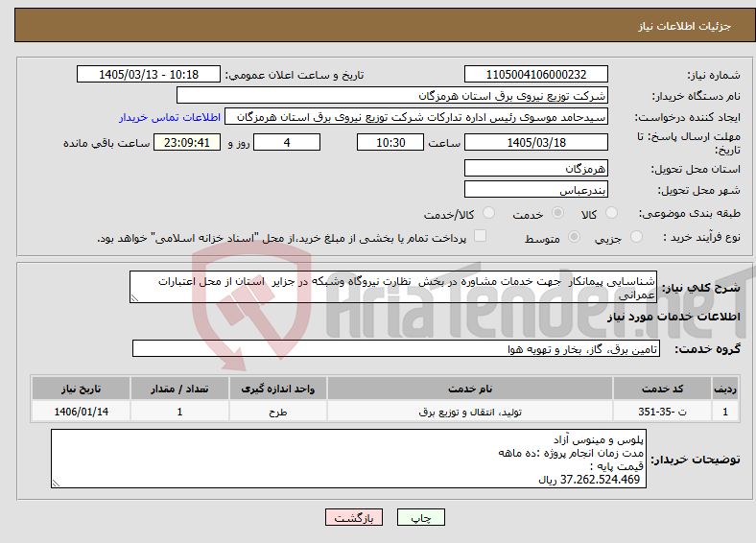Click the ساعت باقی مانده label
This screenshot has height=543, width=756.
[106, 143]
